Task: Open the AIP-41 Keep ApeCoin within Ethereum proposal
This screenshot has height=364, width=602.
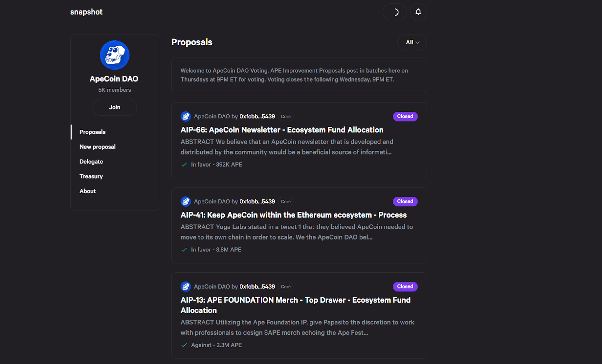Action: [293, 215]
